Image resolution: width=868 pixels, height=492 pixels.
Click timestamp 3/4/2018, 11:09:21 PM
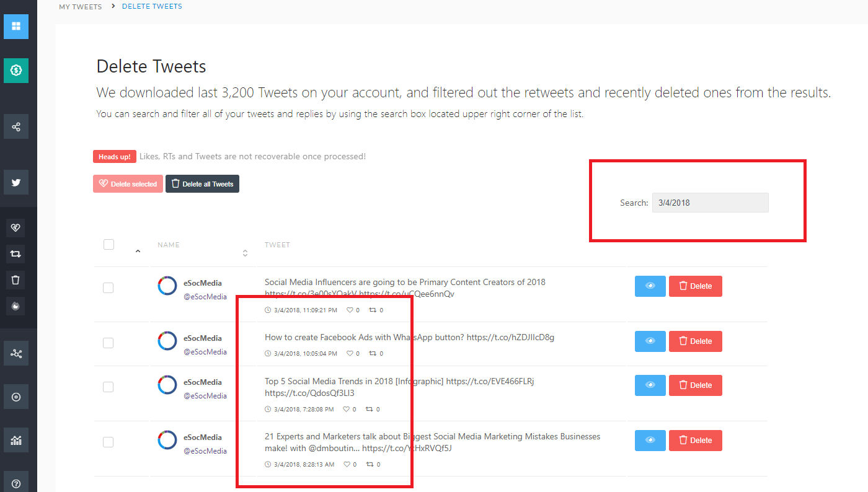pos(305,310)
